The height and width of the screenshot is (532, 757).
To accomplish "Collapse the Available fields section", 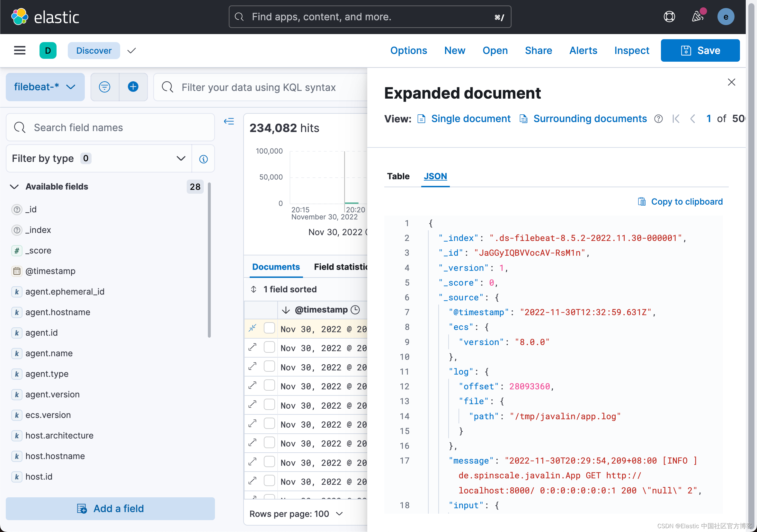I will 14,187.
